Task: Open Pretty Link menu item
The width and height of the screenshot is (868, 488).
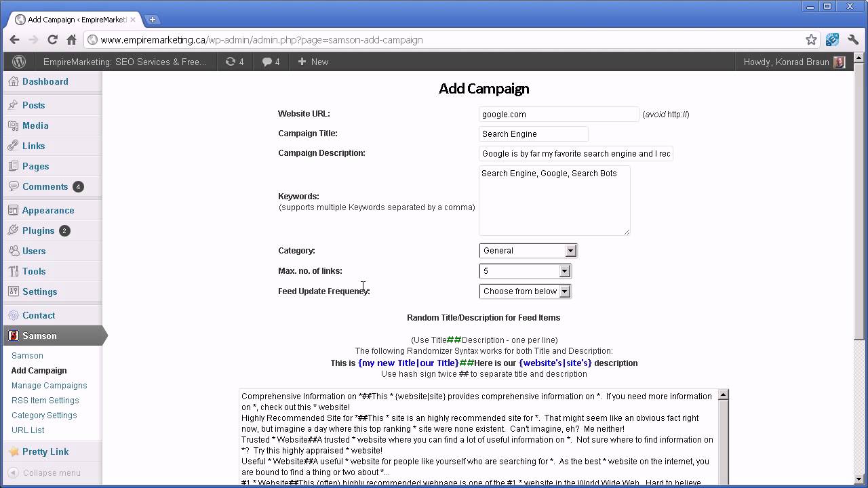Action: [45, 451]
